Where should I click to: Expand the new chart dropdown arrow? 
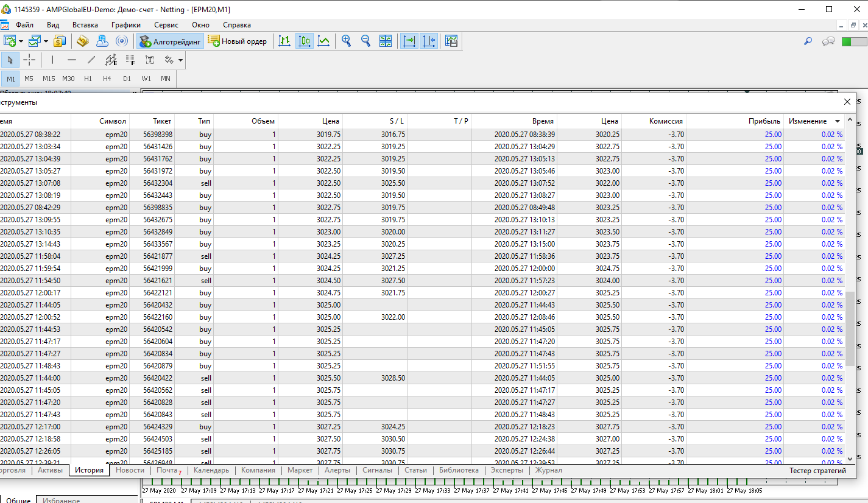point(21,41)
